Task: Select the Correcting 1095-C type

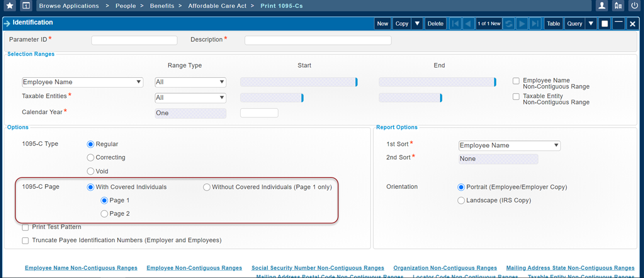Action: [x=91, y=158]
